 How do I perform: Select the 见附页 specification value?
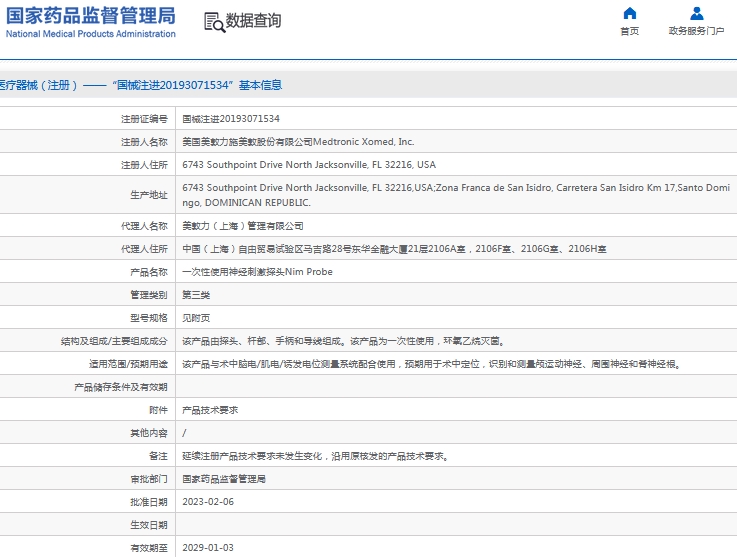pos(196,318)
